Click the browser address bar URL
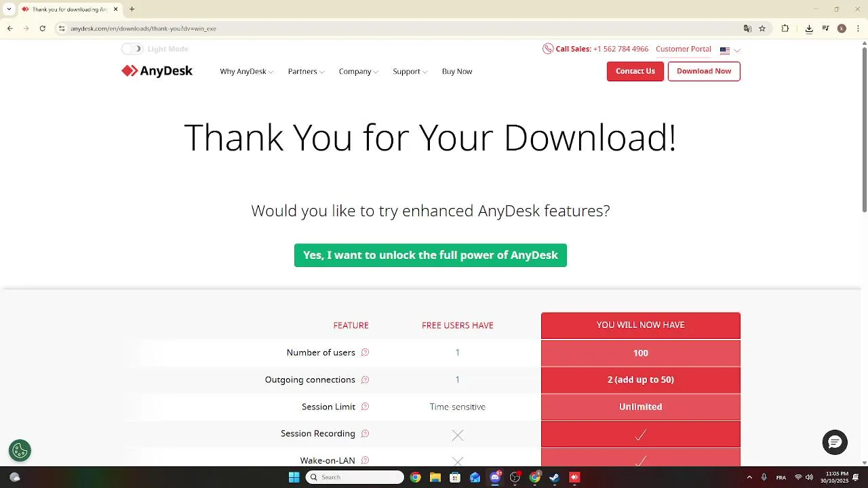 (143, 28)
